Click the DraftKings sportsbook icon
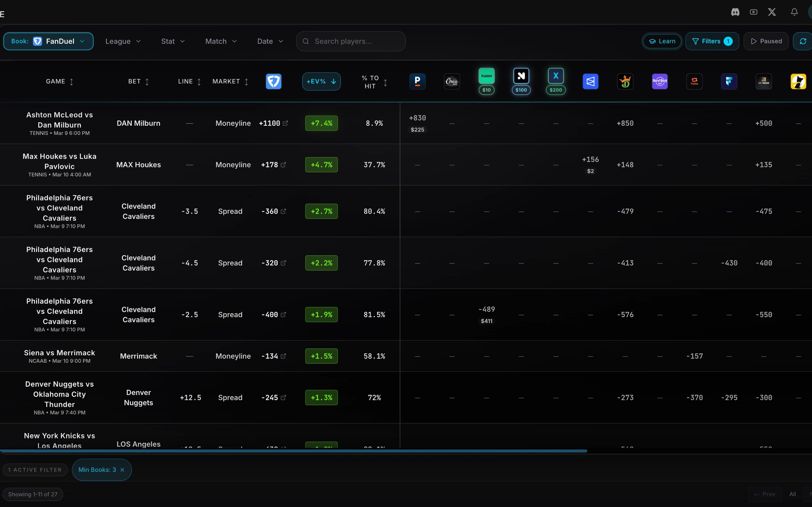Screen dimensions: 812x507 tap(625, 81)
